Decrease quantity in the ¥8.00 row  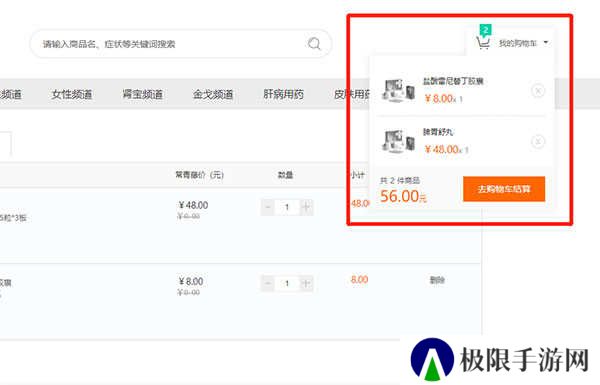click(x=267, y=284)
